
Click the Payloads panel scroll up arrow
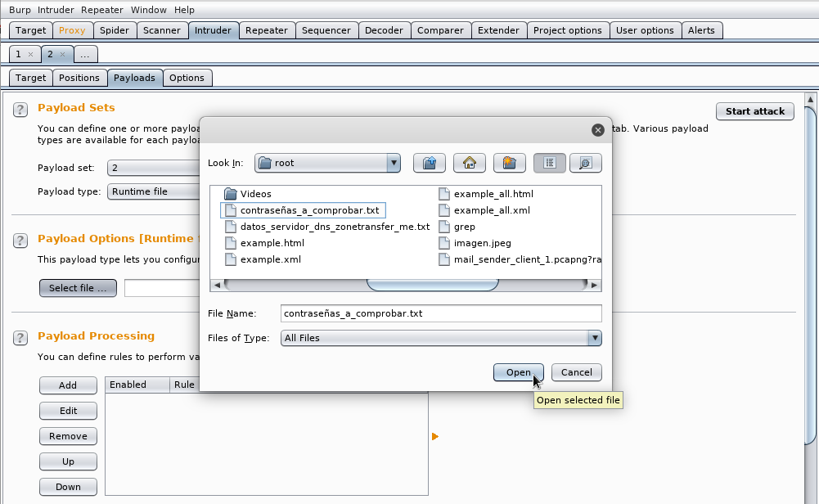coord(810,99)
